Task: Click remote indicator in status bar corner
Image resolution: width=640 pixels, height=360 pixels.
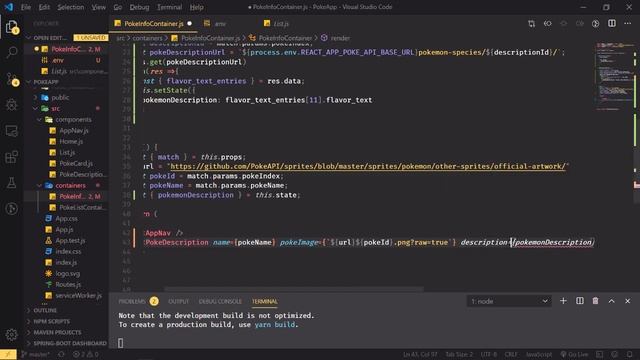Action: (8, 354)
